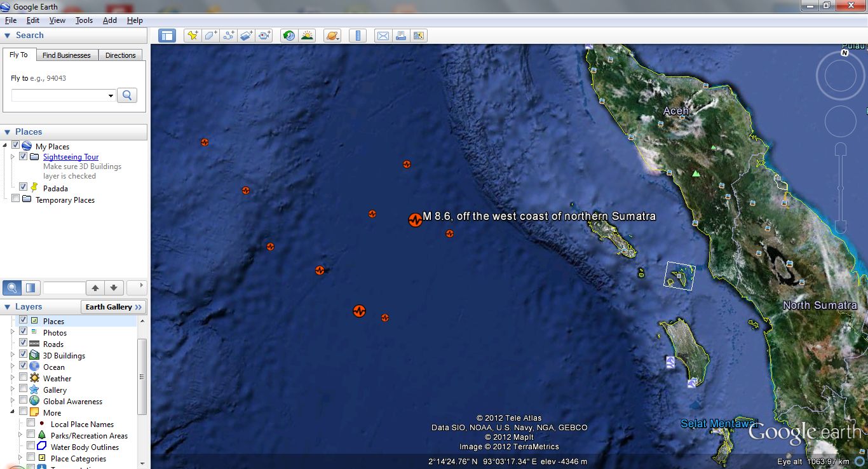Add a placemark with the pushpin tool
Viewport: 868px width, 469px height.
coord(193,36)
